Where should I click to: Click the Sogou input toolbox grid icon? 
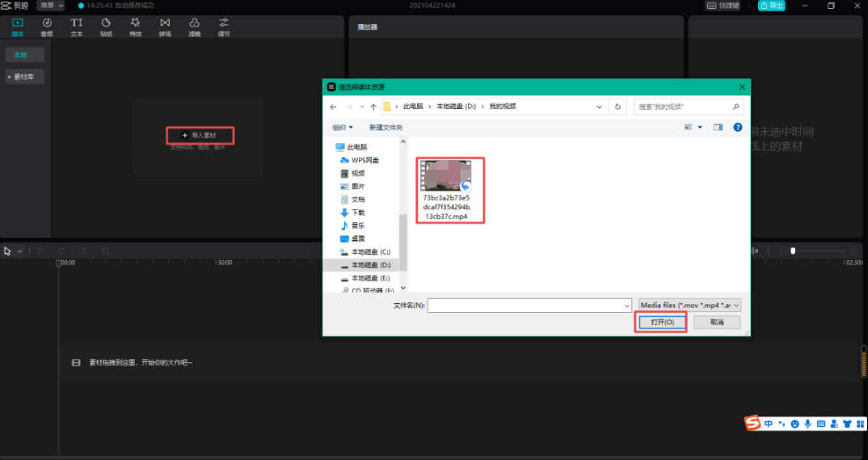click(860, 424)
